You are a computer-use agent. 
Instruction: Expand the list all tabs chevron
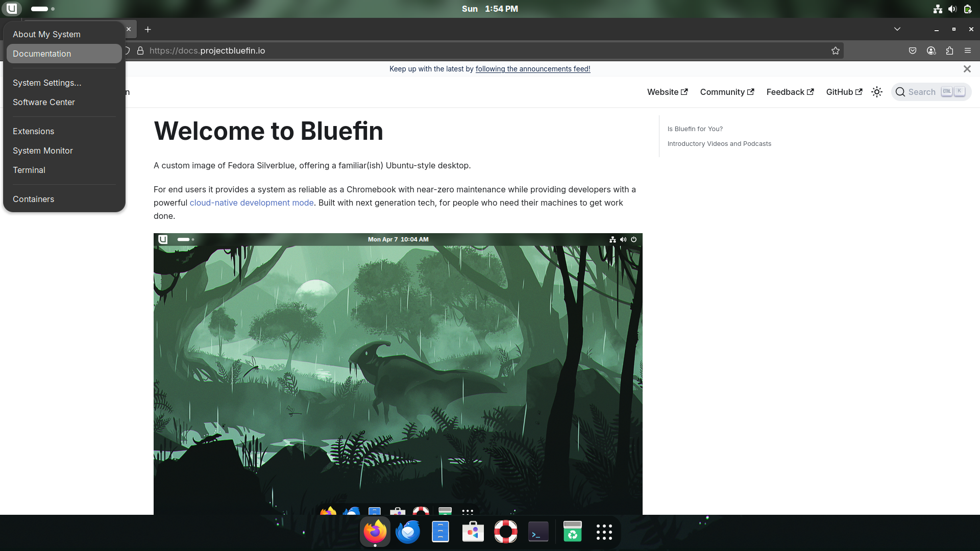897,29
